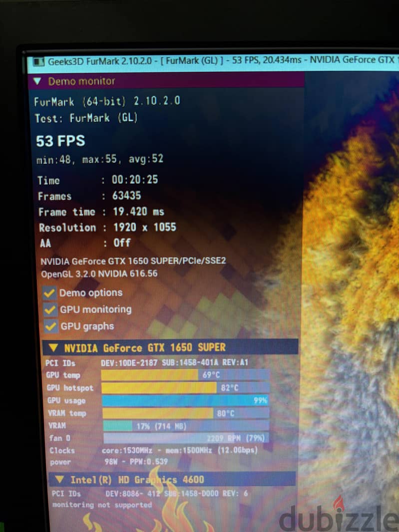The width and height of the screenshot is (399, 532).
Task: Click the Demo monitor header text
Action: coord(81,81)
